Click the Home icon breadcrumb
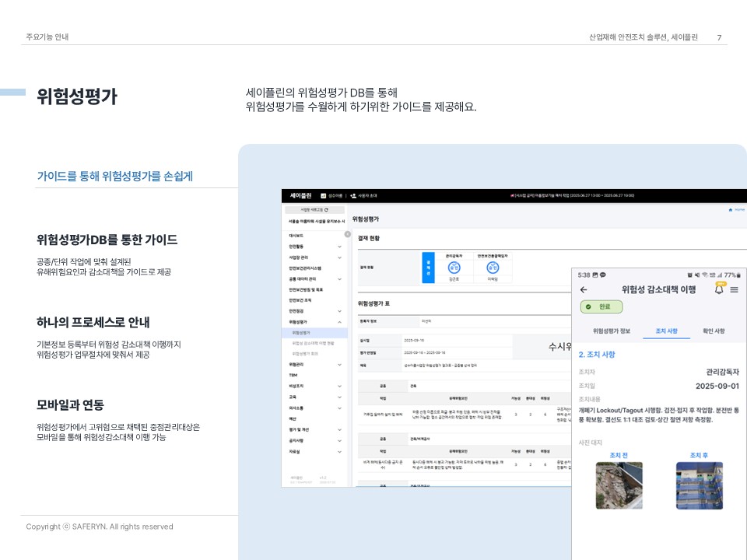 tap(731, 210)
